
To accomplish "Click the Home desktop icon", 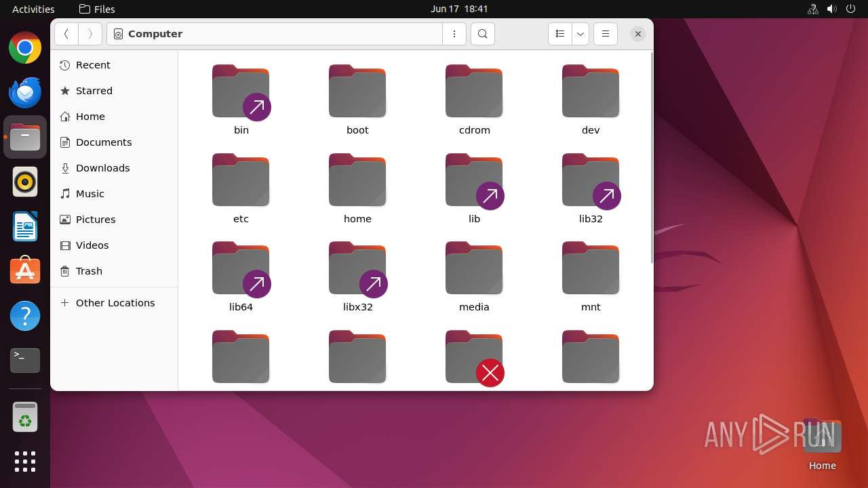I will click(822, 445).
